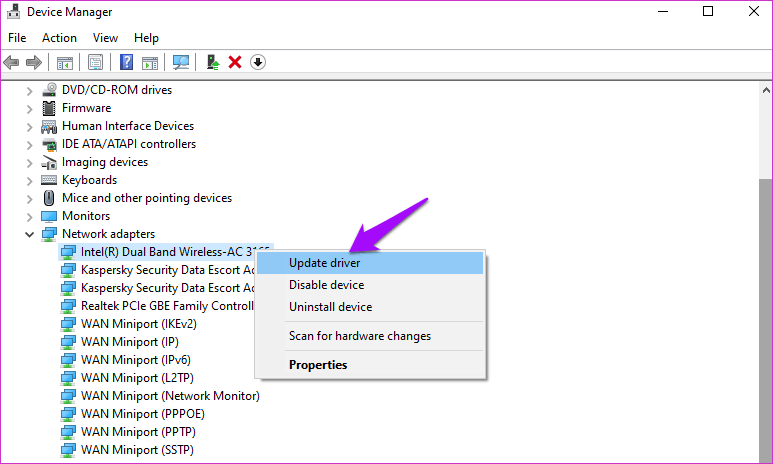Image resolution: width=773 pixels, height=464 pixels.
Task: Select the Realtek PCIe GBE Family Controller
Action: [167, 306]
